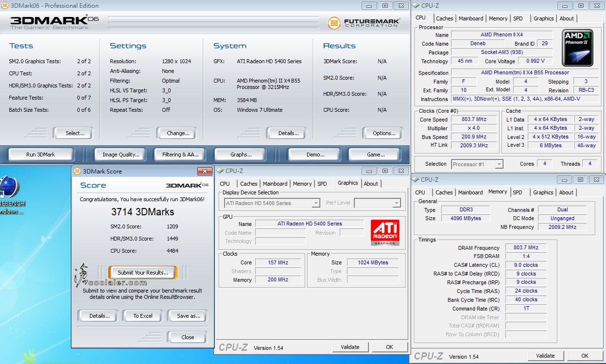The width and height of the screenshot is (606, 364).
Task: Export the score with To Excel
Action: click(x=143, y=316)
